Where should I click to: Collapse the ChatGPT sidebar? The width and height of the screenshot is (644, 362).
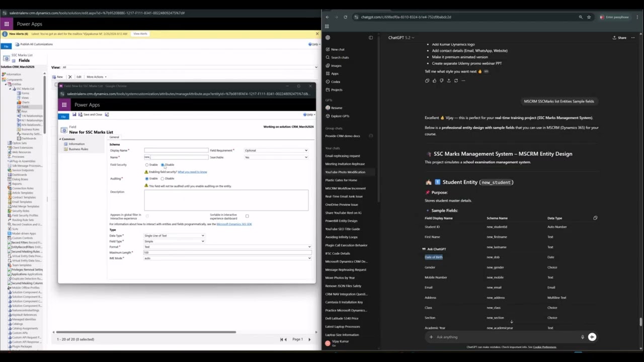click(371, 38)
